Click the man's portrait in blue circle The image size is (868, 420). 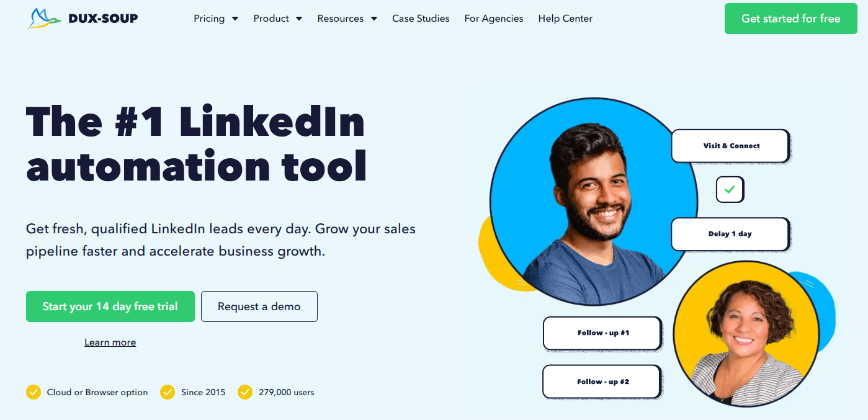coord(594,202)
